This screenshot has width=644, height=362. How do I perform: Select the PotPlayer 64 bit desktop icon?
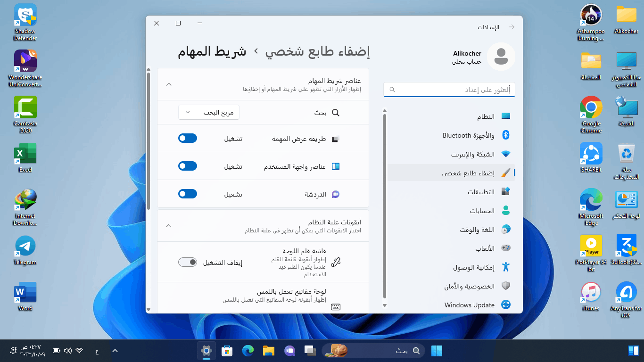pos(591,254)
